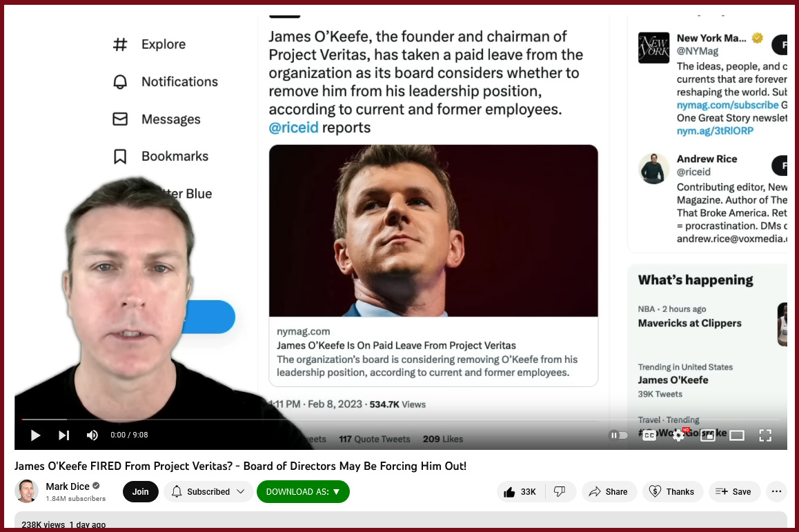
Task: Click the Explore hashtag icon in video
Action: coord(120,44)
